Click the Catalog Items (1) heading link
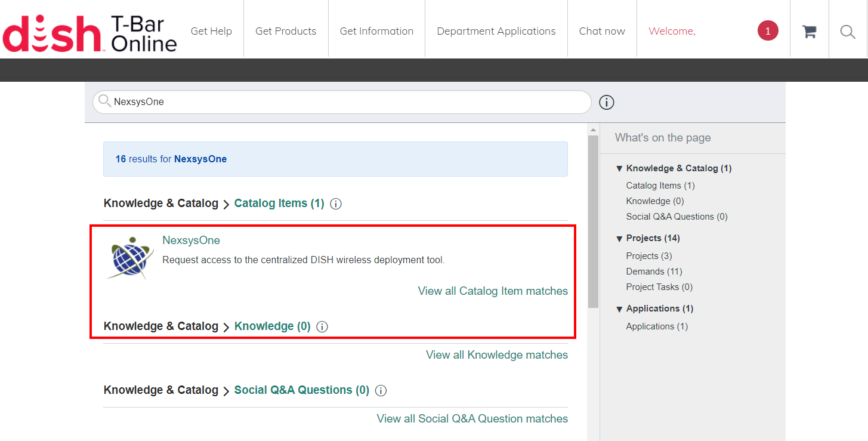The height and width of the screenshot is (441, 868). 279,203
